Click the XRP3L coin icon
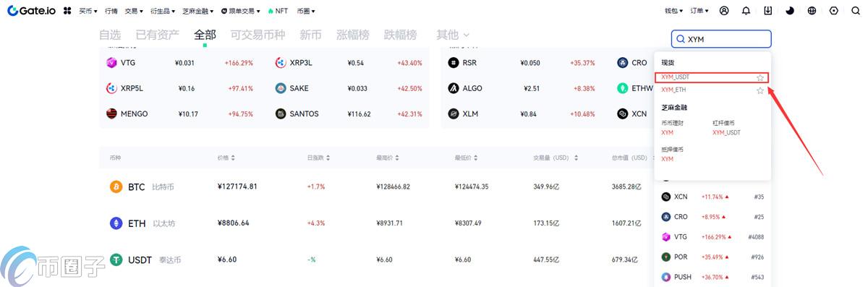This screenshot has width=868, height=287. [x=281, y=63]
